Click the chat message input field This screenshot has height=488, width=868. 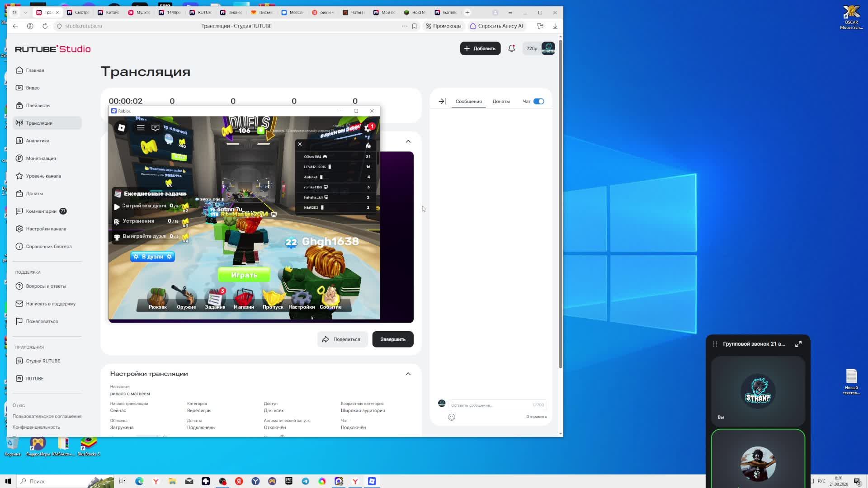497,405
